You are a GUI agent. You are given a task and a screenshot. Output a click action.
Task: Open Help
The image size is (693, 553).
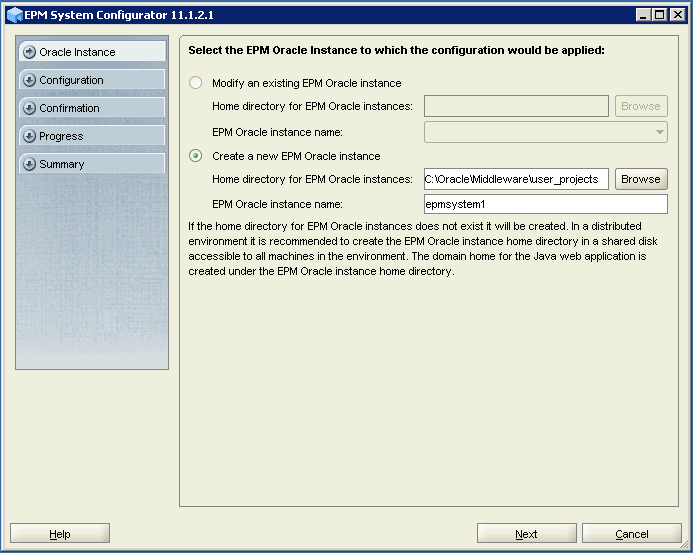pos(60,534)
